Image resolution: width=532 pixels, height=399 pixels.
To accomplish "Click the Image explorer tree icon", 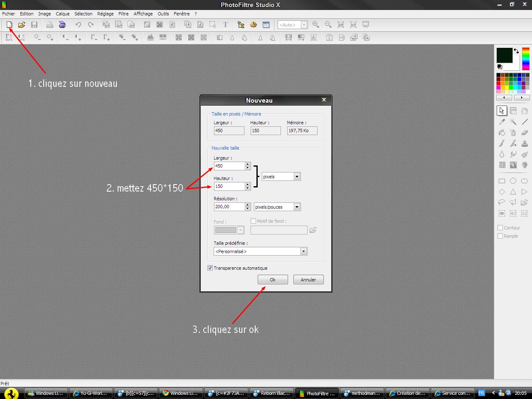I will (x=241, y=25).
